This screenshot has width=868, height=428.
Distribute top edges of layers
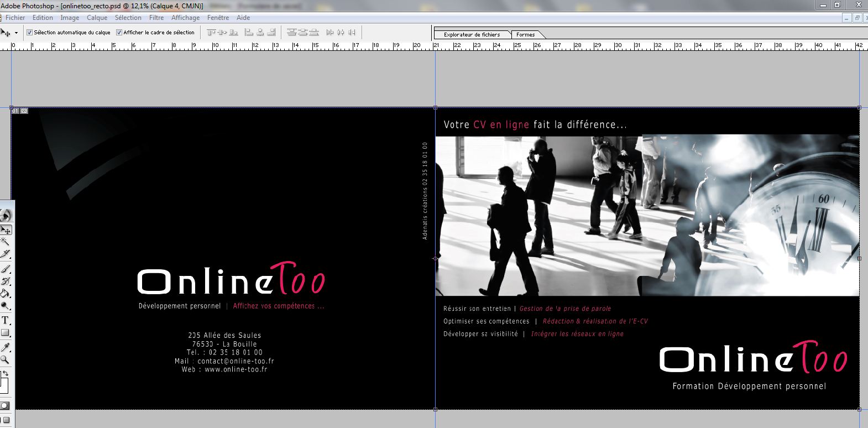point(292,33)
